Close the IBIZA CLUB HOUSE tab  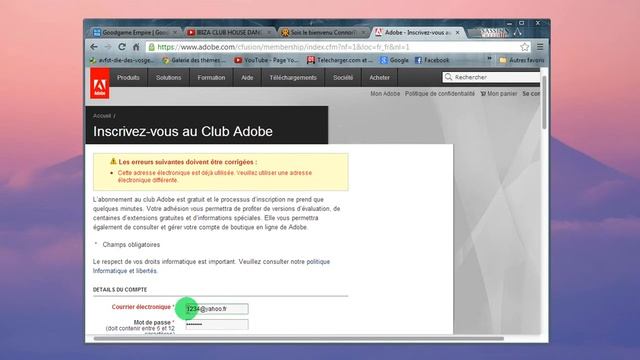click(x=269, y=32)
